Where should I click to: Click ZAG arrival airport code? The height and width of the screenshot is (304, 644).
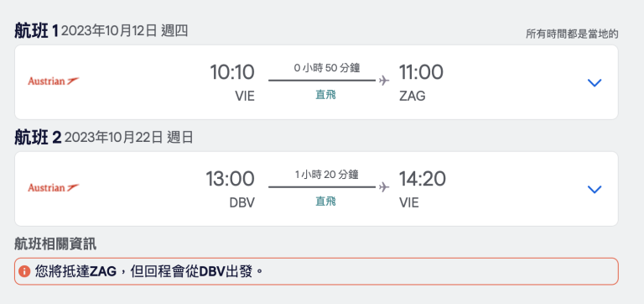click(x=413, y=97)
